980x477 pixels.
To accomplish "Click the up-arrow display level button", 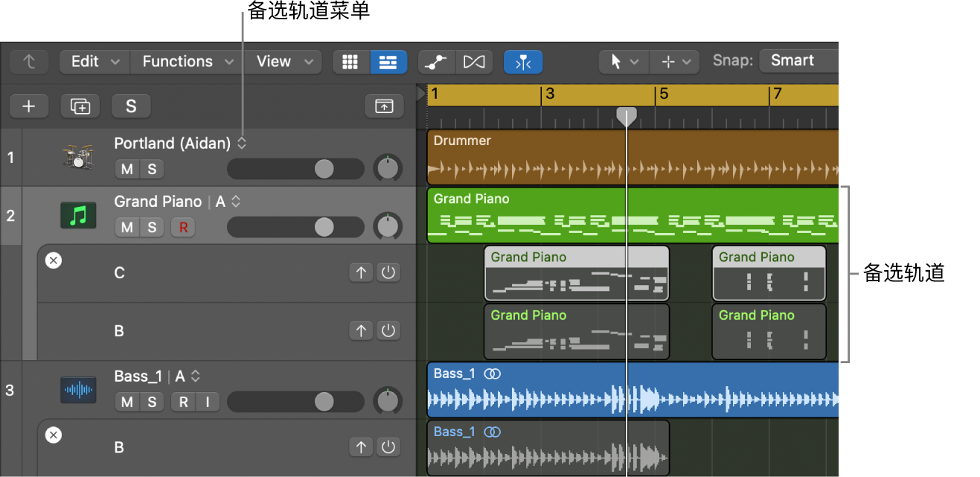I will [29, 62].
